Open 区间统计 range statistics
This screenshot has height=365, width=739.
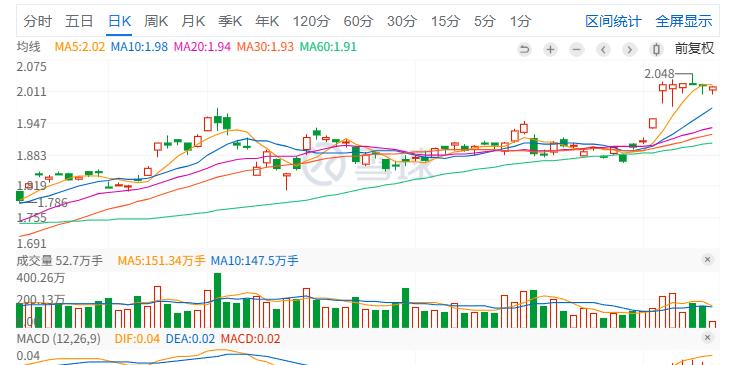pyautogui.click(x=613, y=21)
